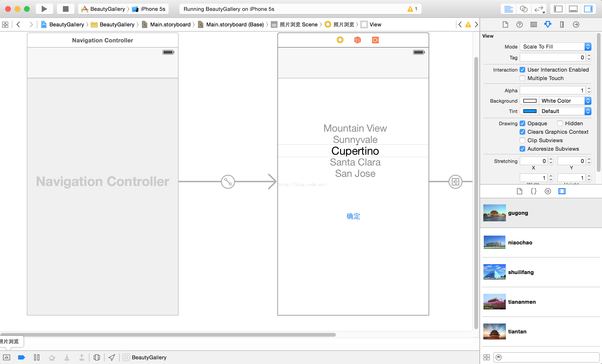
Task: Open the Background White Color dropdown
Action: pos(565,101)
